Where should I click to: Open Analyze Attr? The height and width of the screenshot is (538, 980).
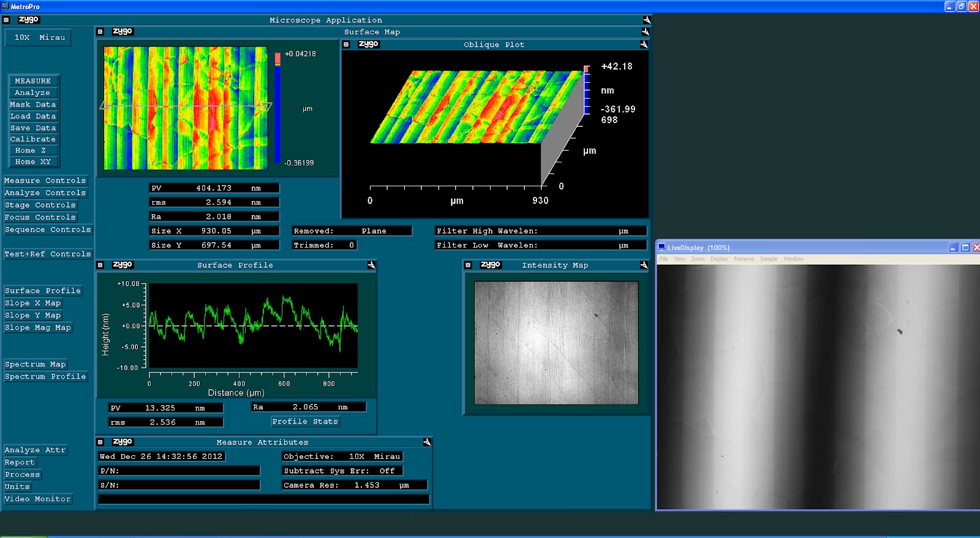point(36,450)
